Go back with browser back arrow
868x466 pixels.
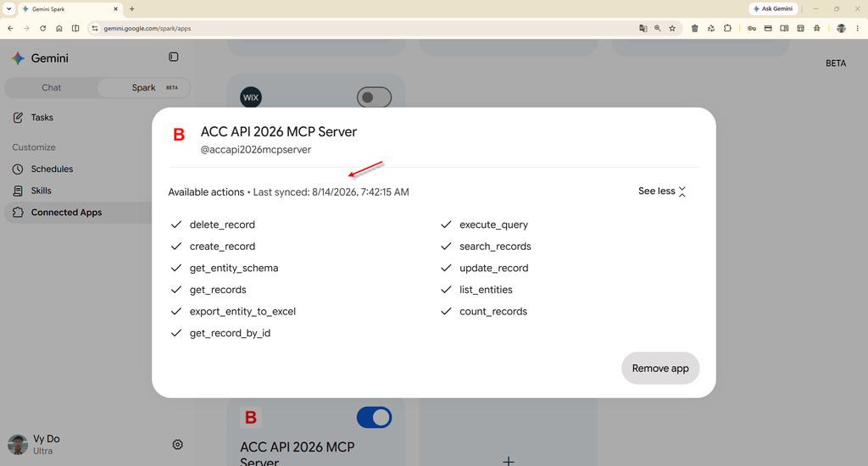(x=10, y=28)
